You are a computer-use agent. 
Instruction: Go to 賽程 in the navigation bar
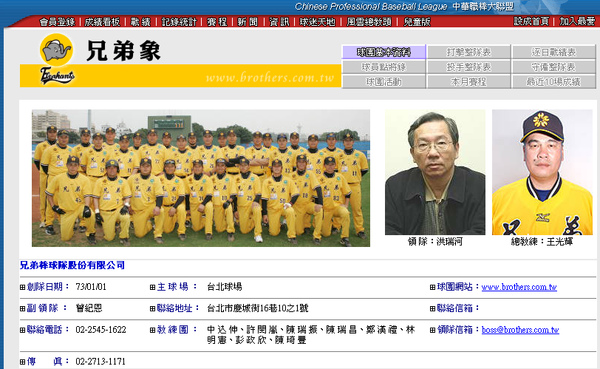(217, 22)
